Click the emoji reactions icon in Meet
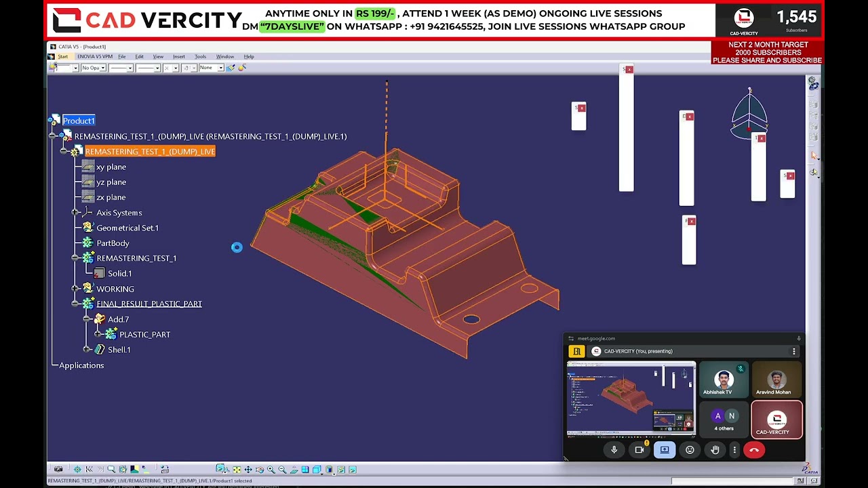The height and width of the screenshot is (488, 868). pyautogui.click(x=690, y=450)
